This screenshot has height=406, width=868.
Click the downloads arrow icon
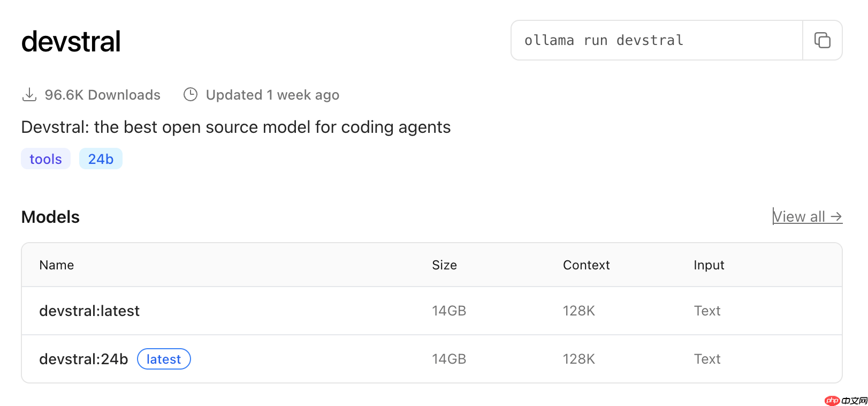29,95
